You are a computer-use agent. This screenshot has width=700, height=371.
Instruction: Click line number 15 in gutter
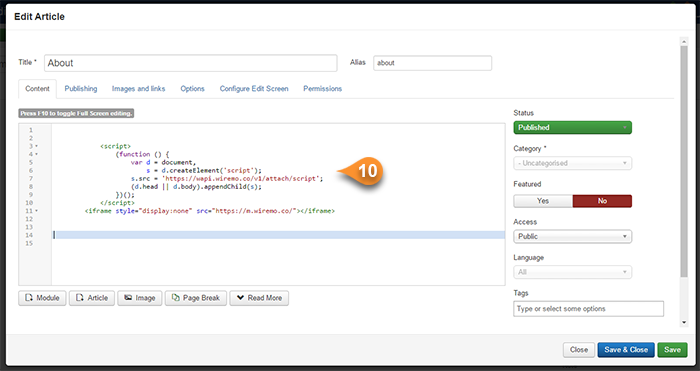(x=29, y=243)
